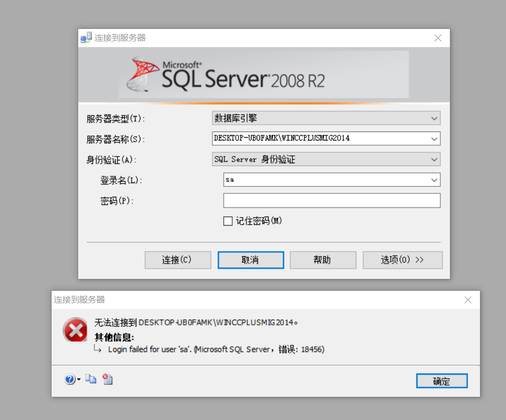Click the red error X icon
506x420 pixels.
coord(75,330)
